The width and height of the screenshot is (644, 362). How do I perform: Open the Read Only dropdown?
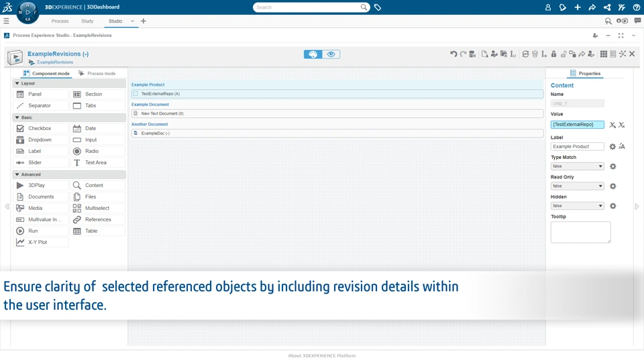[577, 186]
